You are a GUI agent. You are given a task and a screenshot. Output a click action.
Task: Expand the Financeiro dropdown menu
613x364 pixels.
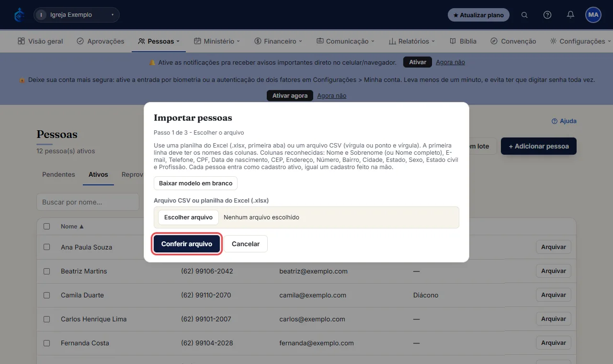tap(278, 41)
